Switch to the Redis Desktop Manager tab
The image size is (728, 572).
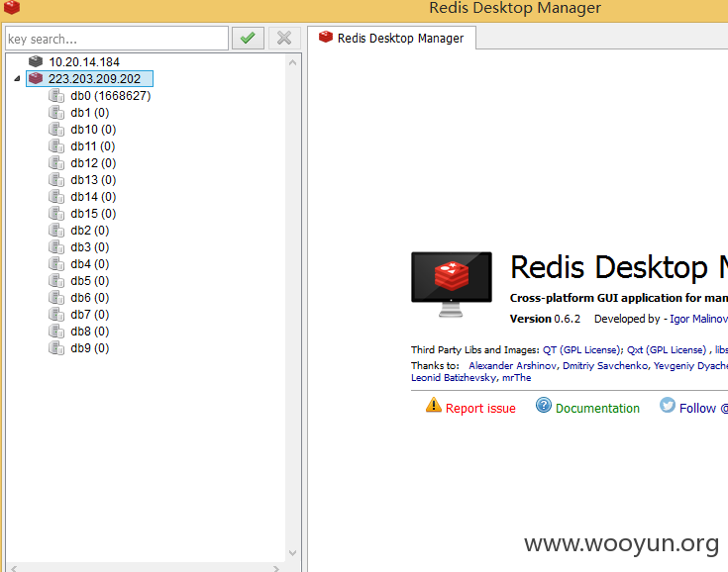coord(392,38)
